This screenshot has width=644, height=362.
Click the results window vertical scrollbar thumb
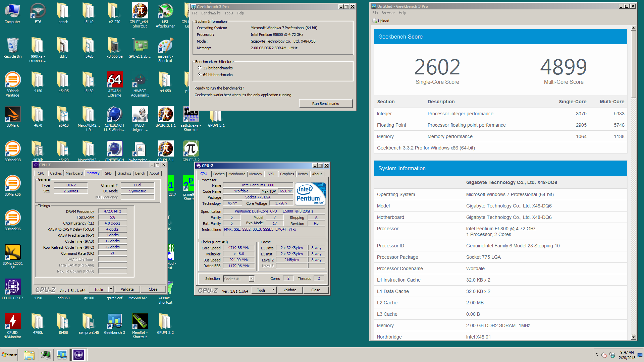[x=633, y=65]
